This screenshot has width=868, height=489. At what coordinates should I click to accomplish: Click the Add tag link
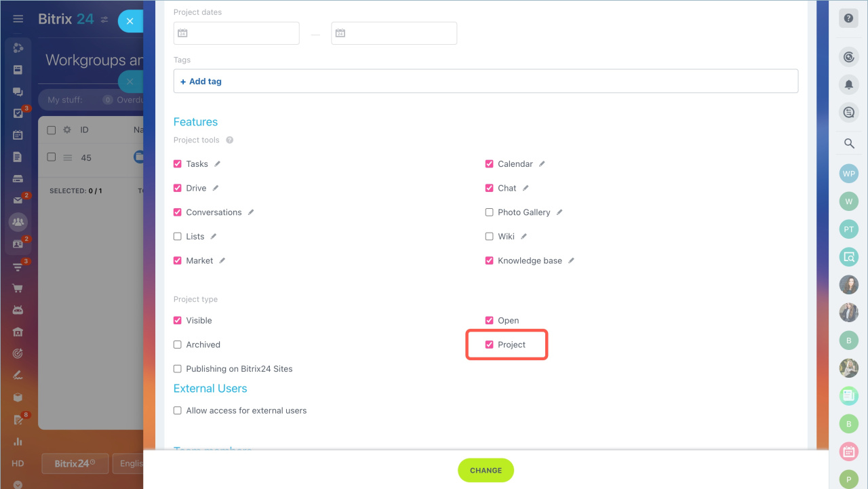(x=201, y=81)
